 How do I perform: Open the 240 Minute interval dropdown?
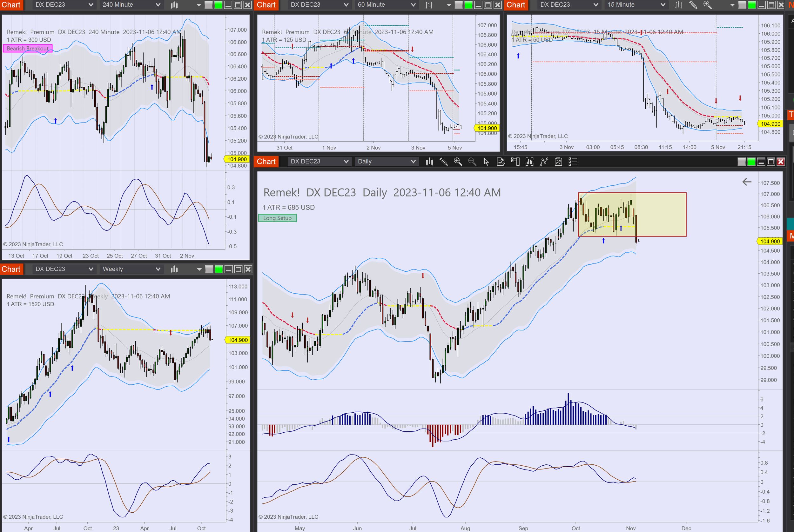coord(131,5)
